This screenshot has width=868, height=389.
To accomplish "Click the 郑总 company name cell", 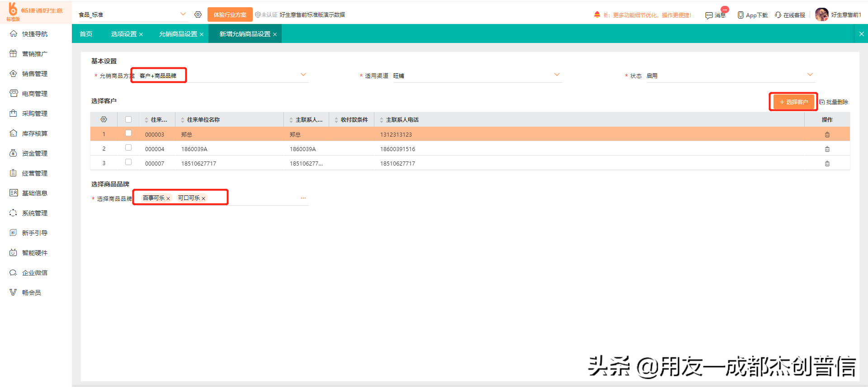I will 187,134.
